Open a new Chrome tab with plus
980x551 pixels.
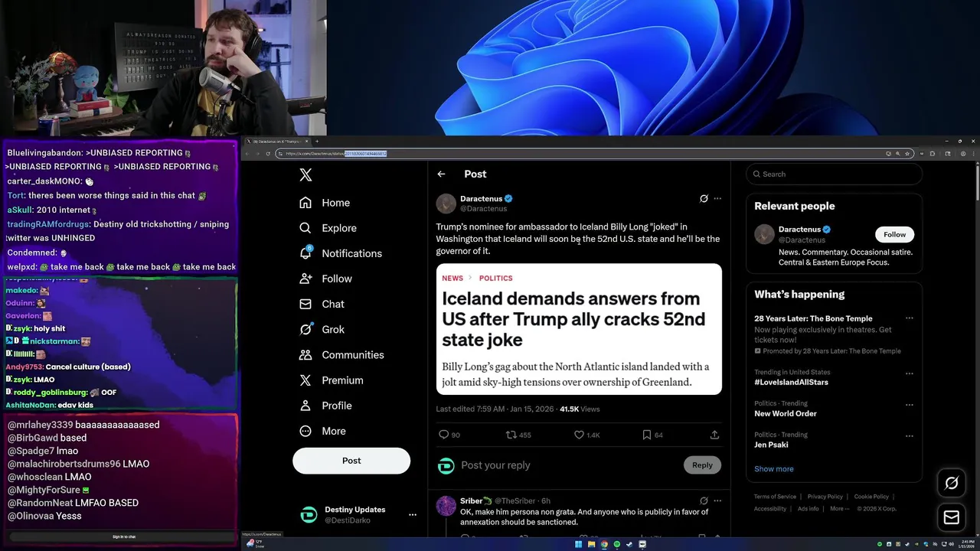click(x=317, y=142)
